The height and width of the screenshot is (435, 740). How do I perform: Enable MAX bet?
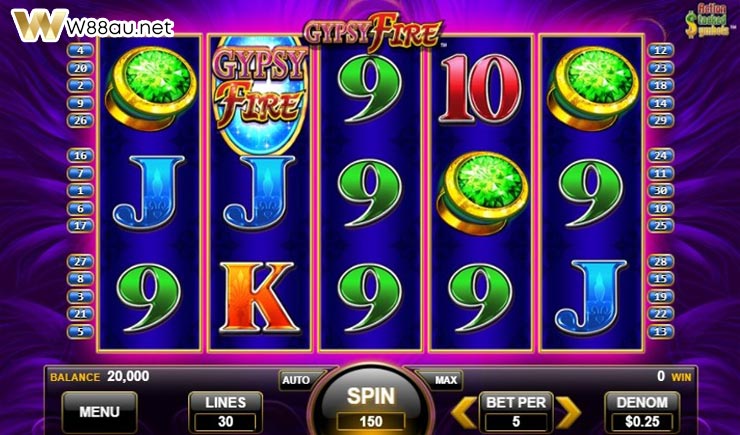446,380
